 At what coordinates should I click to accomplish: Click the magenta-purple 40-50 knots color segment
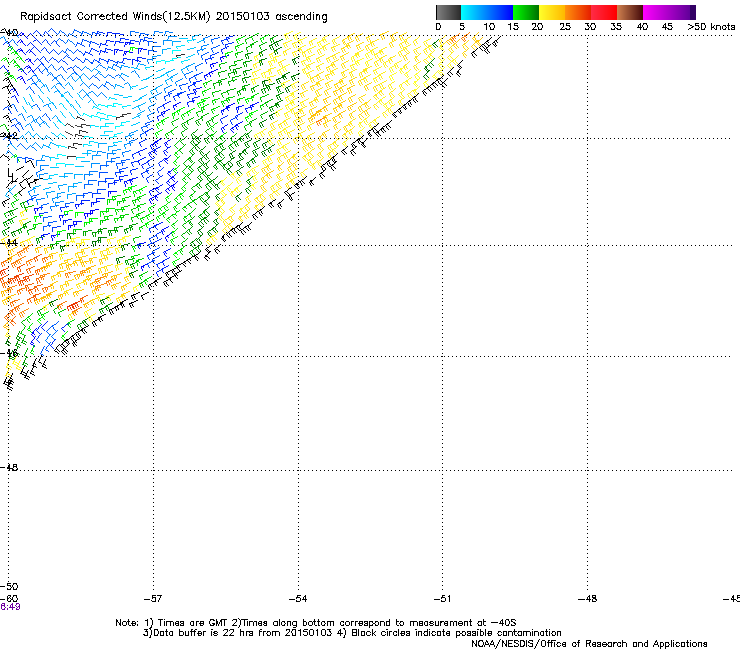click(669, 12)
